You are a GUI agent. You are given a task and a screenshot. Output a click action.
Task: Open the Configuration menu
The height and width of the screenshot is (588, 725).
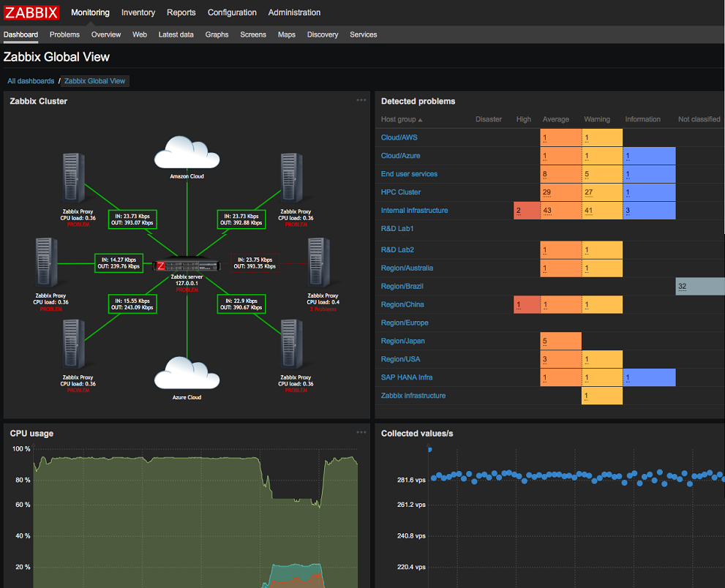232,12
